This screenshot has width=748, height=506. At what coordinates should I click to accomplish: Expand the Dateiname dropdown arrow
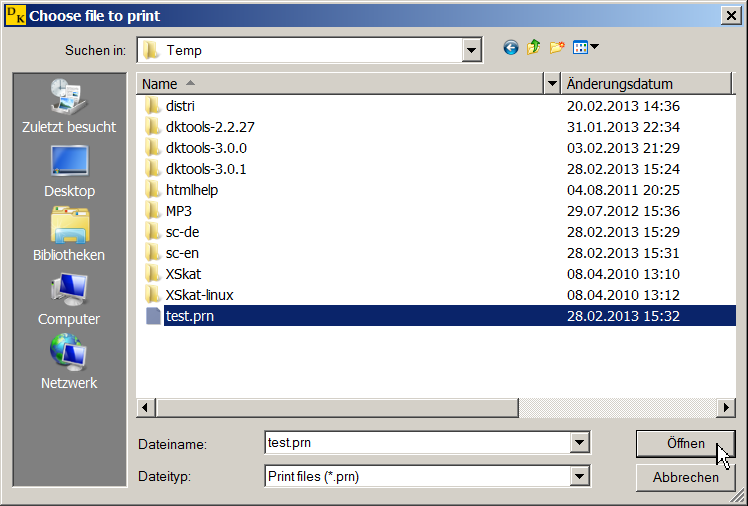point(578,443)
